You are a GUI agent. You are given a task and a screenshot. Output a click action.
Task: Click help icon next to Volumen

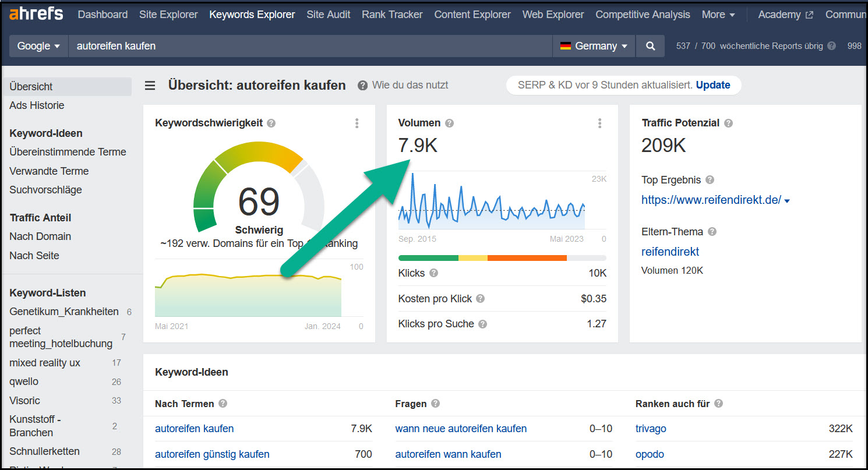(x=449, y=123)
